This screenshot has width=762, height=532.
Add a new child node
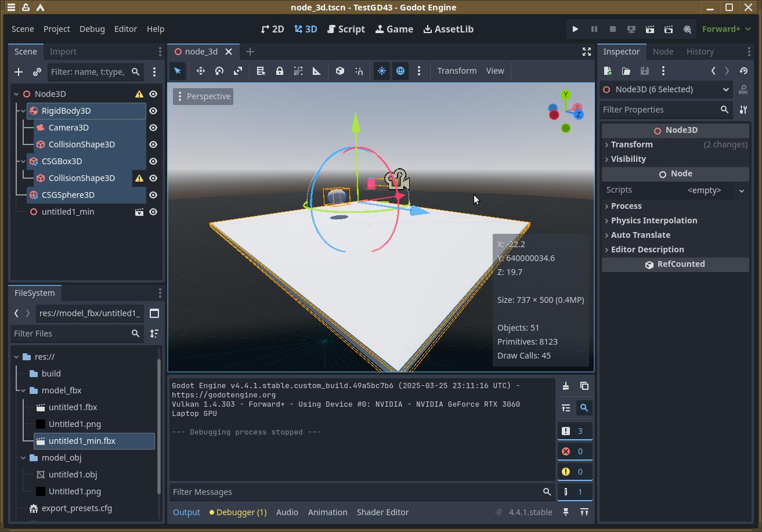pyautogui.click(x=19, y=72)
